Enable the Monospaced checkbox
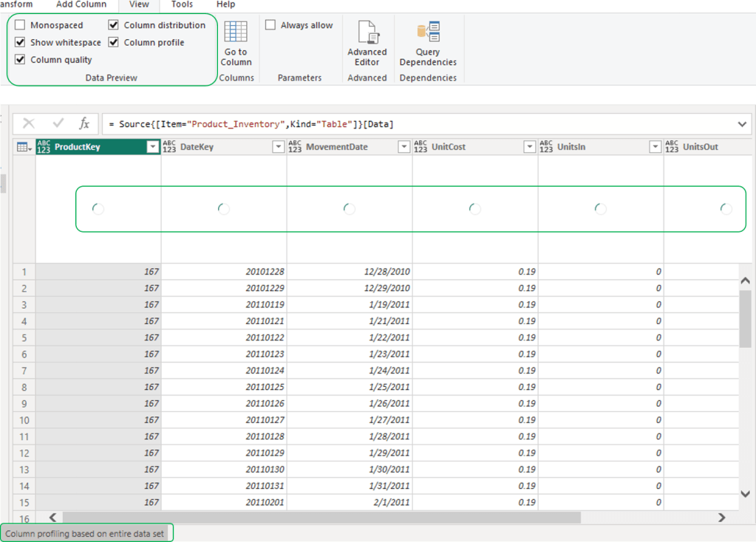The width and height of the screenshot is (756, 542). [x=20, y=25]
